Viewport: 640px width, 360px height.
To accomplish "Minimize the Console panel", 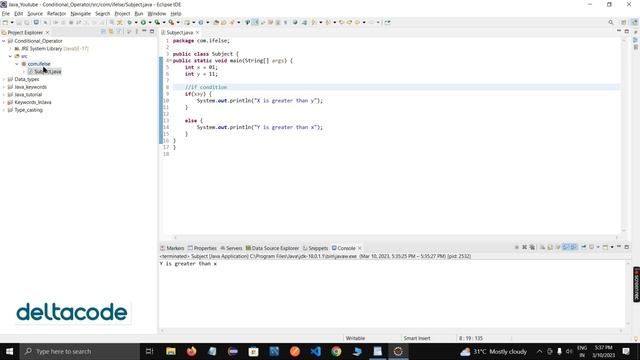I will [619, 247].
